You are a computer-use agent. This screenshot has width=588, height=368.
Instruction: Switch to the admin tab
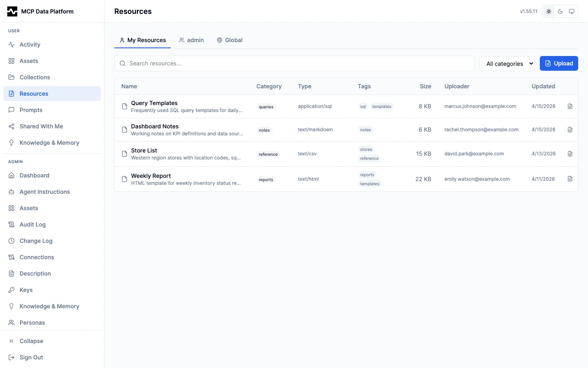(192, 40)
